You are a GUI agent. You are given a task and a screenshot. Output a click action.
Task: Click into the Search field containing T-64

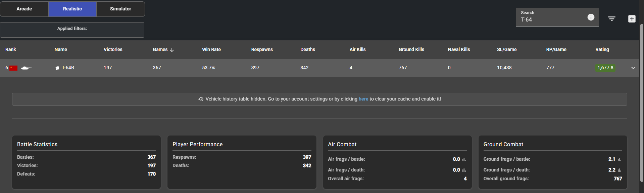[550, 20]
